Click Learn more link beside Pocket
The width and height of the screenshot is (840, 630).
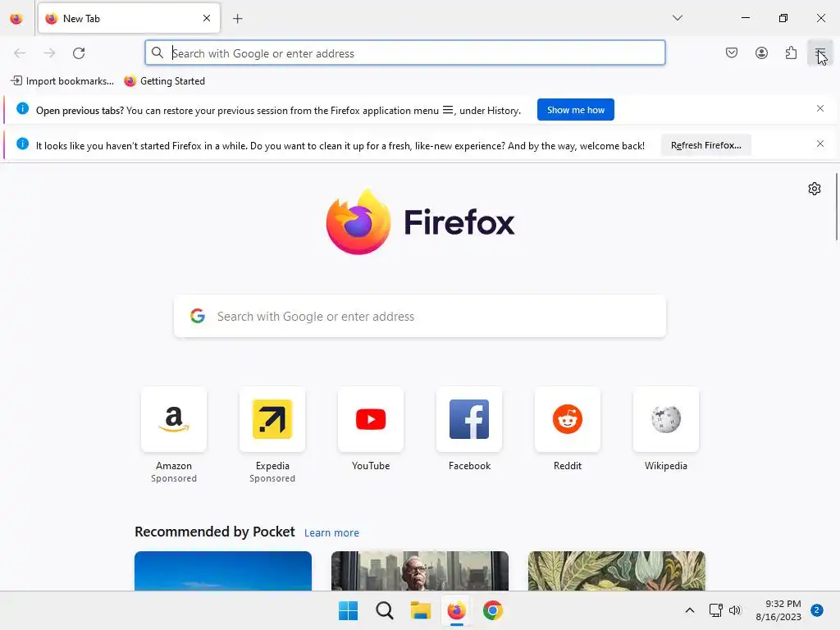[x=331, y=533]
